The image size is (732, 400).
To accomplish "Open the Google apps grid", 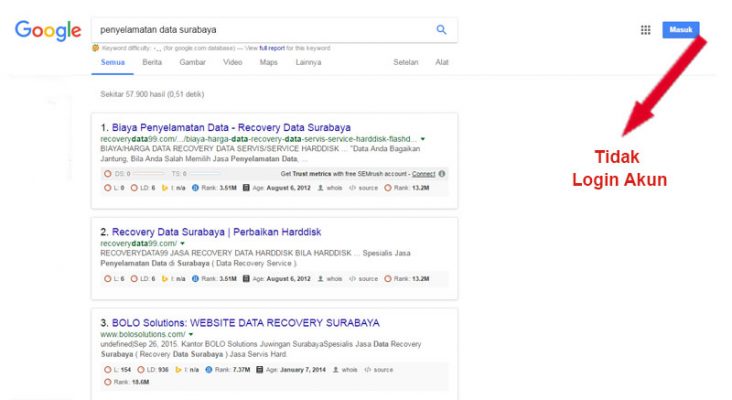I will click(x=645, y=30).
